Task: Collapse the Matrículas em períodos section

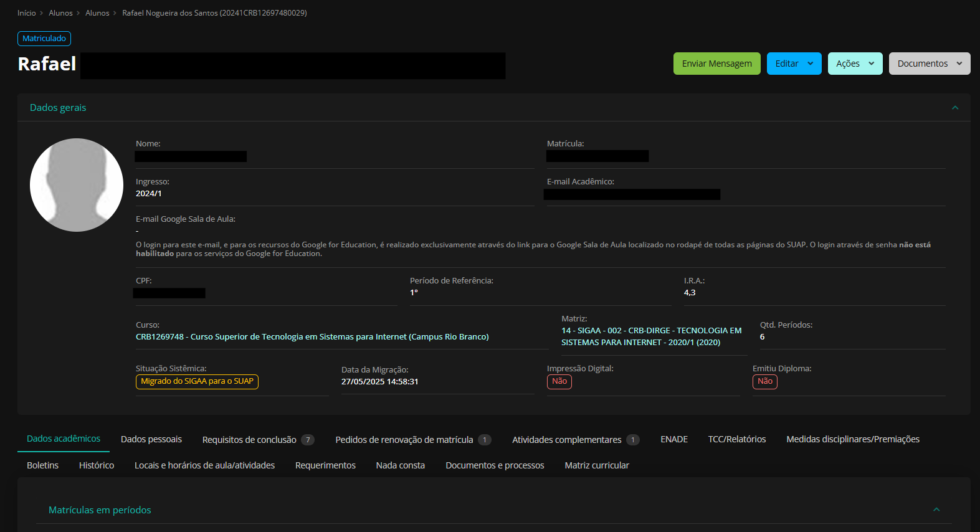Action: tap(936, 510)
